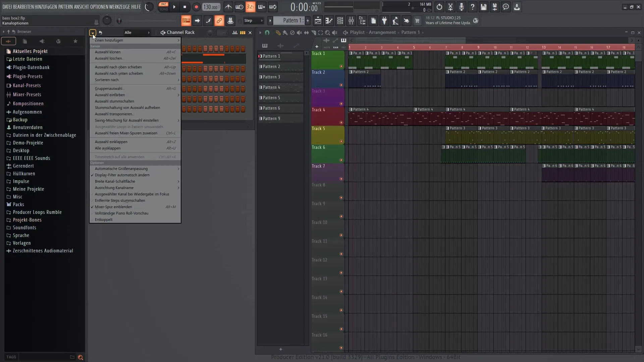Click bar 9 on the playlist timeline
Image resolution: width=644 pixels, height=362 pixels.
tap(478, 47)
